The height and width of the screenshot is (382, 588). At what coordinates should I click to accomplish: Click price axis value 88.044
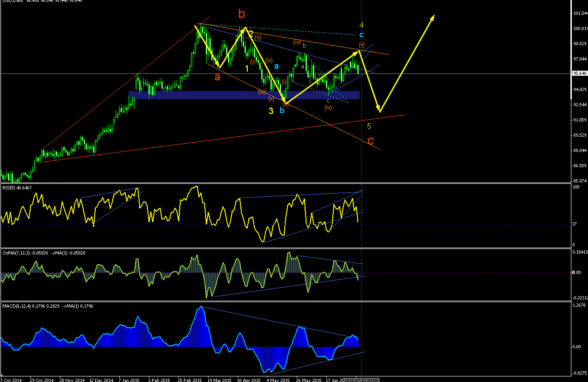[580, 151]
